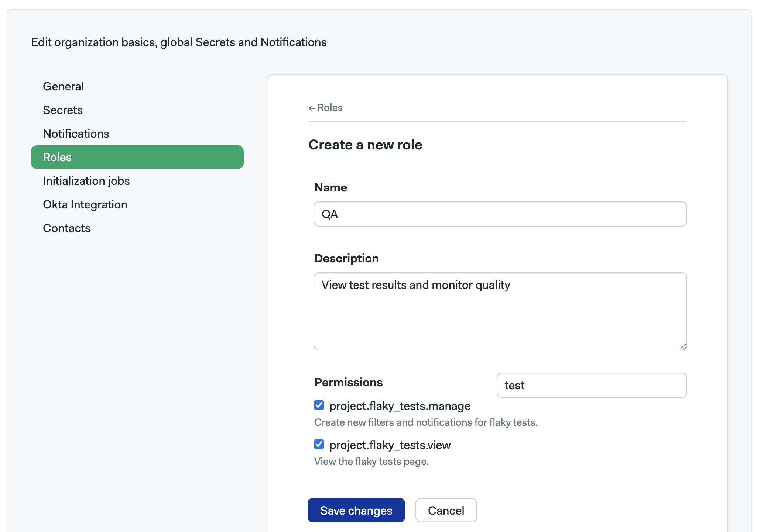Open the Contacts settings section
Screen dimensions: 757x532
tap(66, 228)
